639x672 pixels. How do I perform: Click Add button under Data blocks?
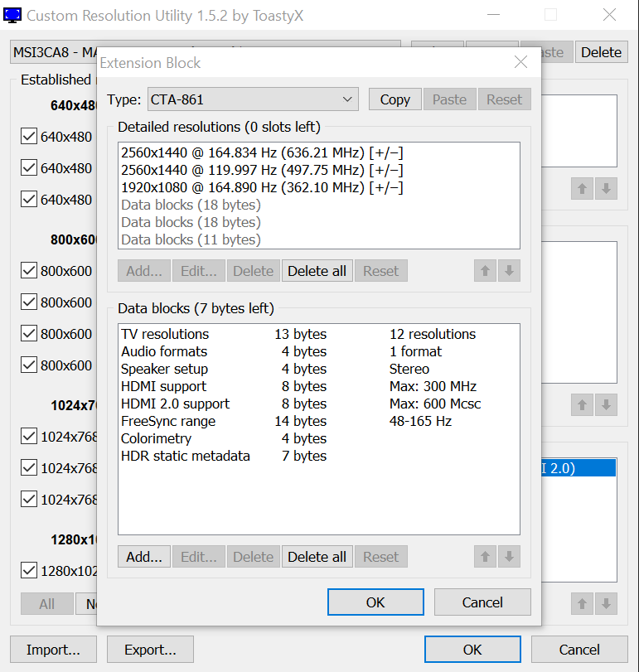(x=144, y=557)
